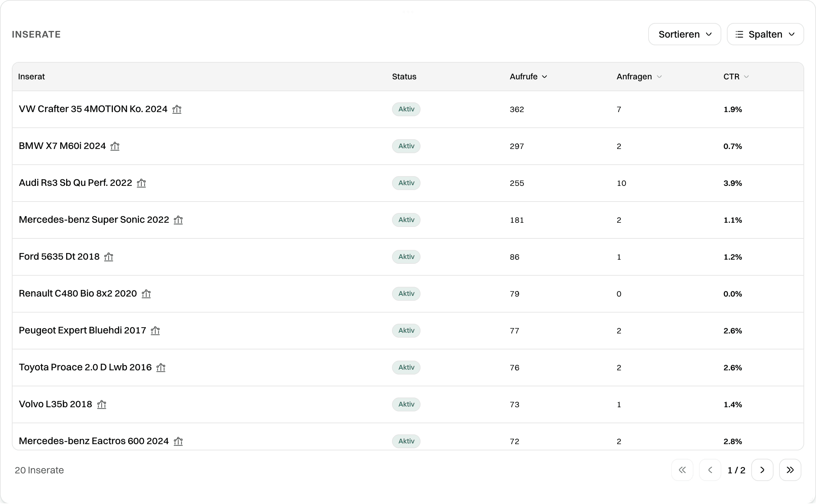Click the 255 Aufrufe value
Screen dimensions: 816x504
coord(517,183)
